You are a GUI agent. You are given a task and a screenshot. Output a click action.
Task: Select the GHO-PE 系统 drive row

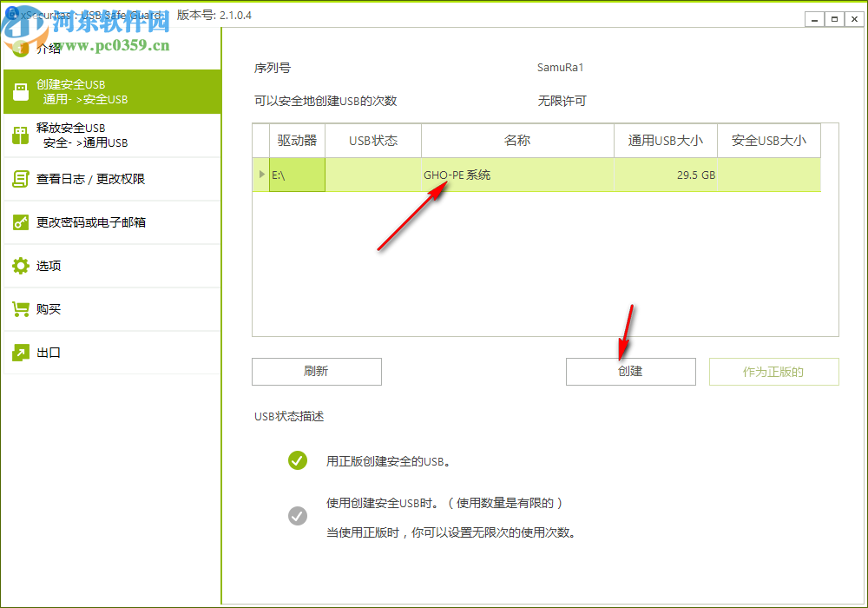tap(516, 175)
